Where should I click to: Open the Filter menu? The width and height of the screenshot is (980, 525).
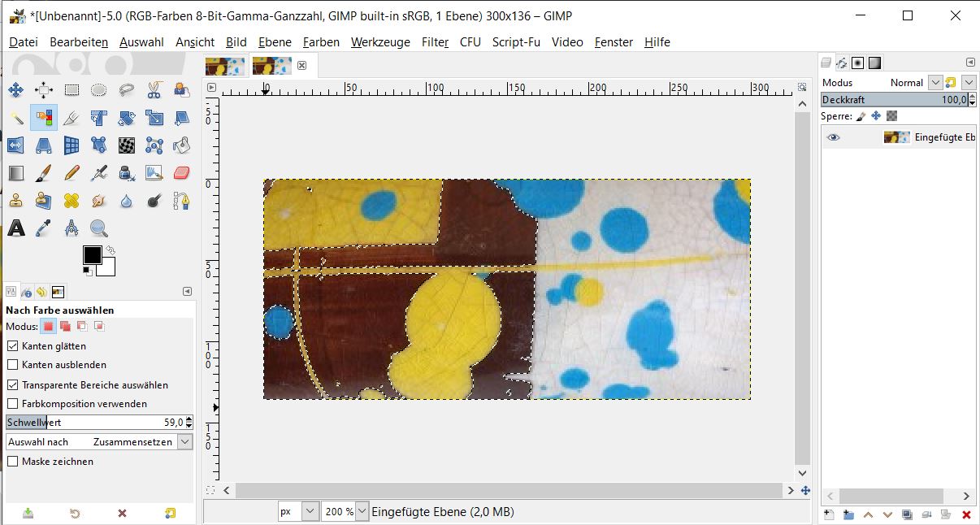[x=436, y=42]
